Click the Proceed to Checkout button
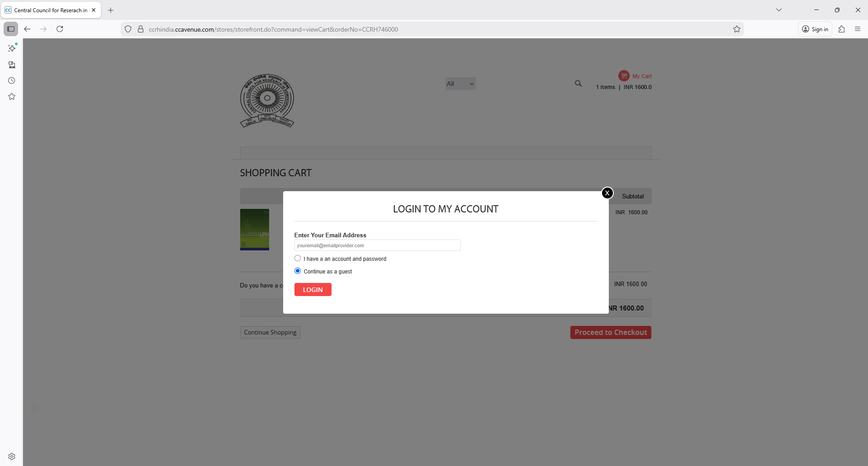This screenshot has width=868, height=466. coord(610,332)
